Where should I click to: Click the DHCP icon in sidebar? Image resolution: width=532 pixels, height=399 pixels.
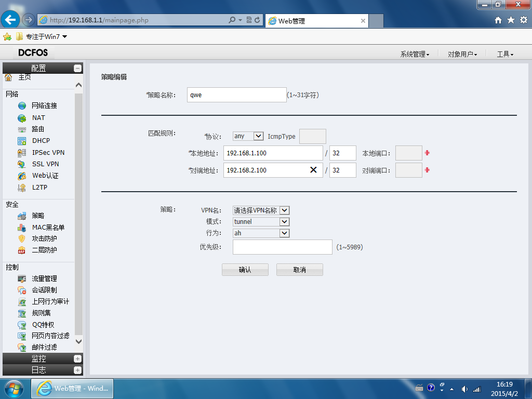click(22, 141)
